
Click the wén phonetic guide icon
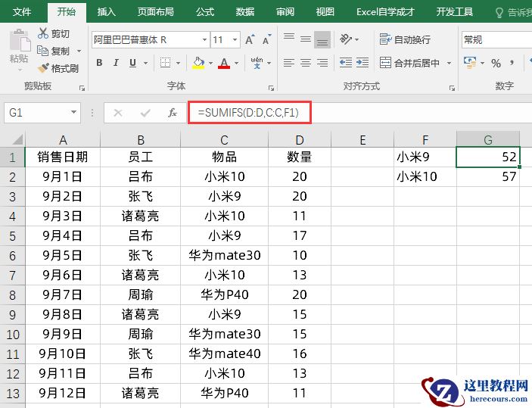(257, 63)
